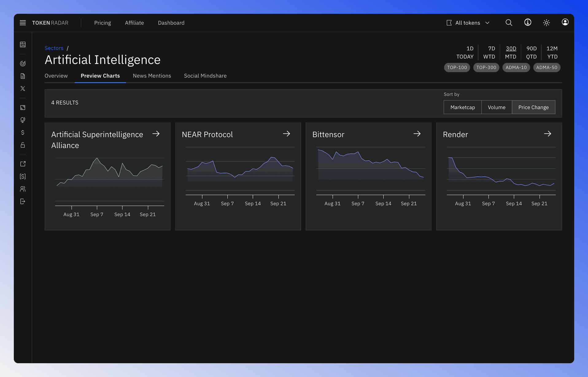Click the external link sidebar icon

pyautogui.click(x=23, y=164)
